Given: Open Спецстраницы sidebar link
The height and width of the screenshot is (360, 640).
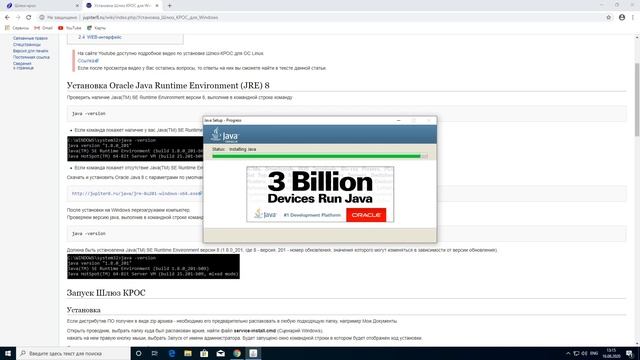Looking at the screenshot, I should pyautogui.click(x=27, y=44).
